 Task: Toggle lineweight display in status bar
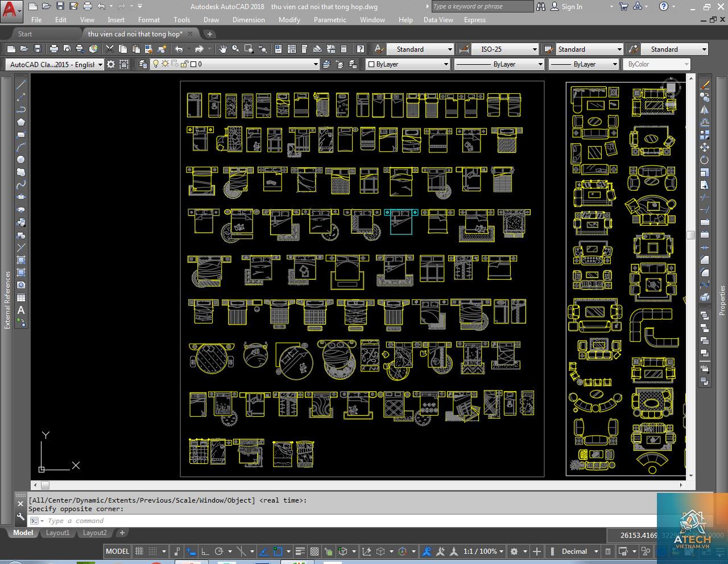301,551
